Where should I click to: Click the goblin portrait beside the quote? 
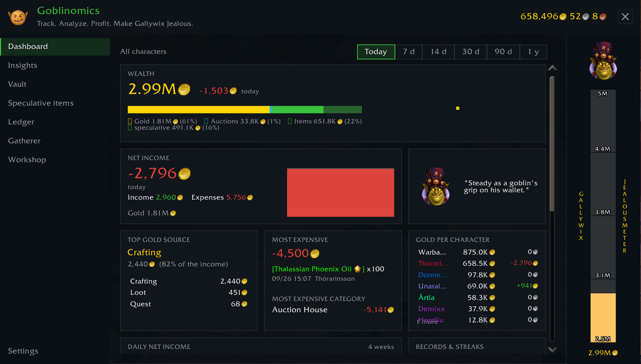436,187
